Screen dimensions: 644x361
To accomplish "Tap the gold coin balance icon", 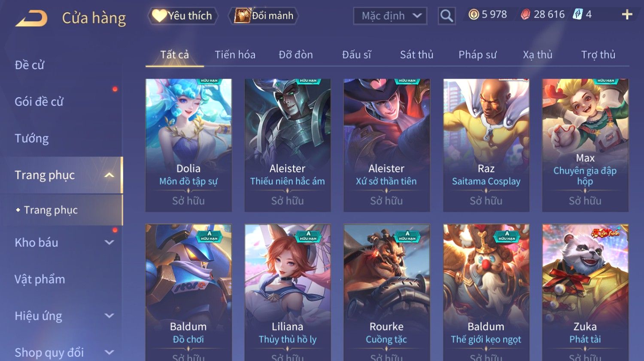I will (x=474, y=15).
